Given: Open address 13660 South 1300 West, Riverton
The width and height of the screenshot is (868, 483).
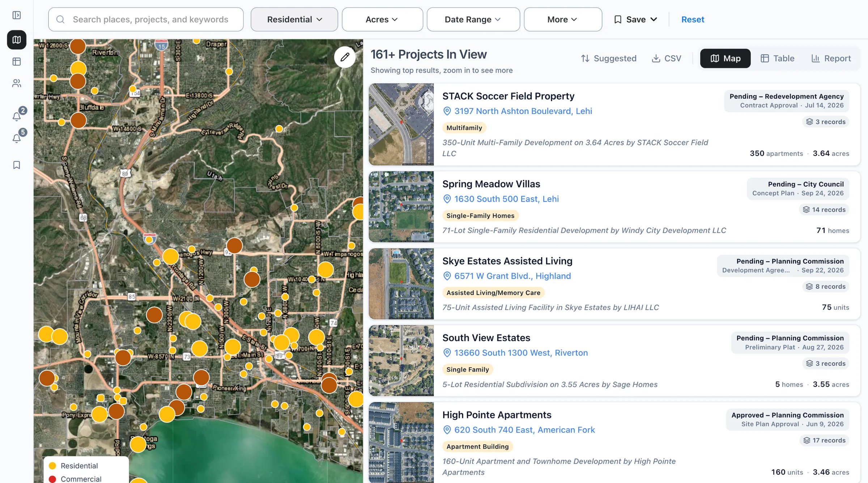Looking at the screenshot, I should click(x=521, y=353).
